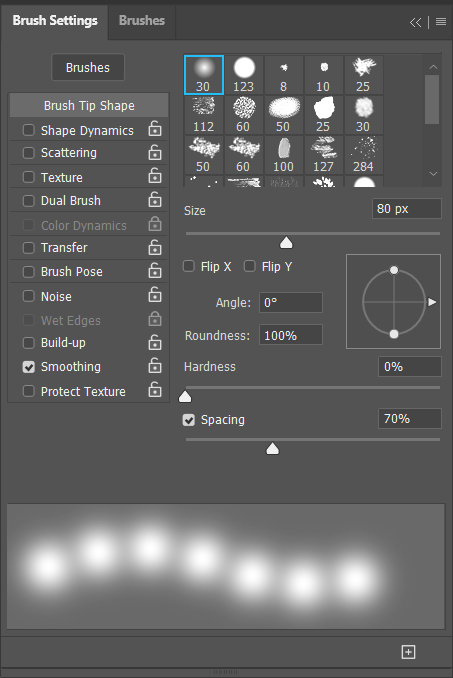Click the lock icon for Smoothing
This screenshot has width=453, height=678.
[x=155, y=366]
